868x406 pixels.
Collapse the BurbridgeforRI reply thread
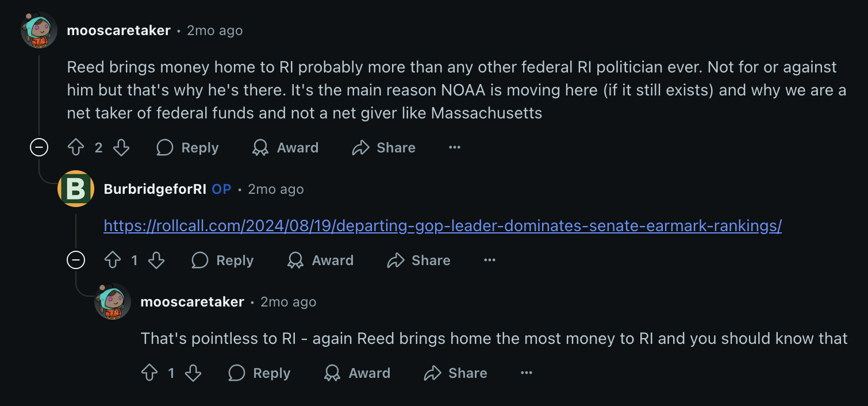[x=76, y=261]
